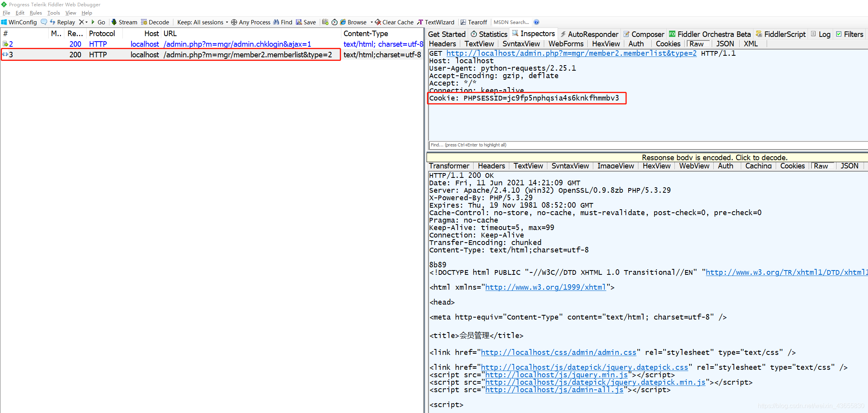Tear off the inspector panel
Screen dimensions: 868x413
tap(474, 22)
